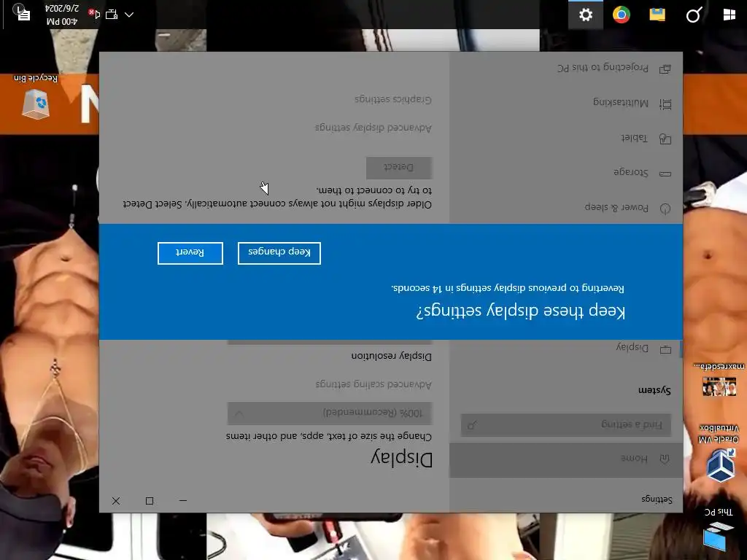Expand the 100% (Recommended) scale dropdown
The width and height of the screenshot is (747, 560).
click(330, 413)
